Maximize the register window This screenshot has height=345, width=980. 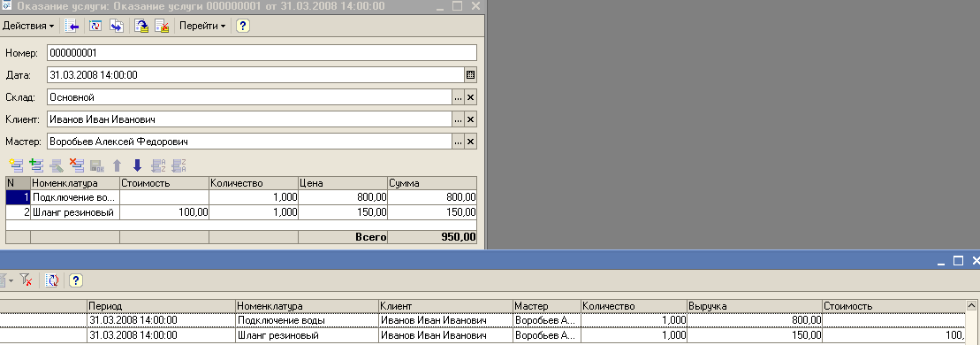(958, 260)
